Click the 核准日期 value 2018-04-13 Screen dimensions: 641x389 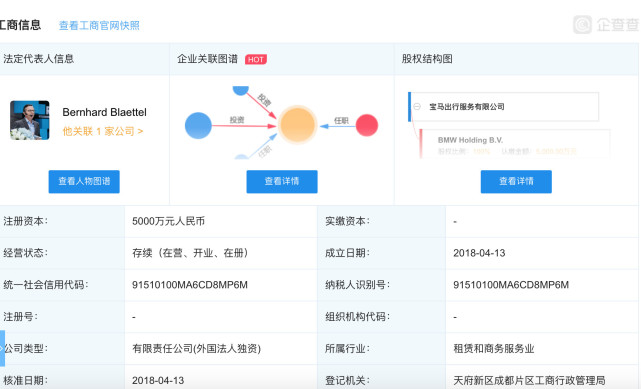(x=158, y=380)
